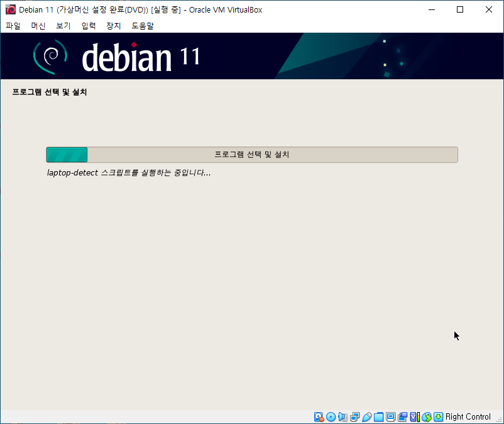Screen dimensions: 504x424
Task: Click the display settings status icon
Action: (390, 417)
